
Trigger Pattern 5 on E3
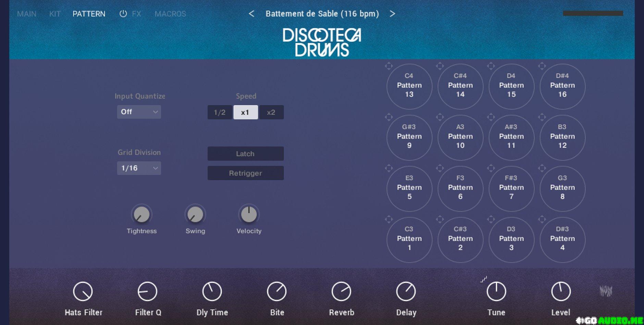(x=409, y=189)
